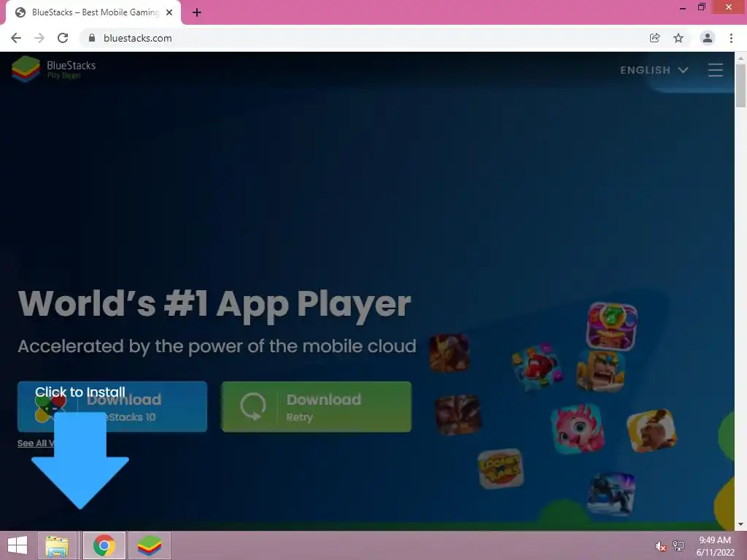Click the robot mech game icon
Screen dimensions: 747x560
pos(611,494)
